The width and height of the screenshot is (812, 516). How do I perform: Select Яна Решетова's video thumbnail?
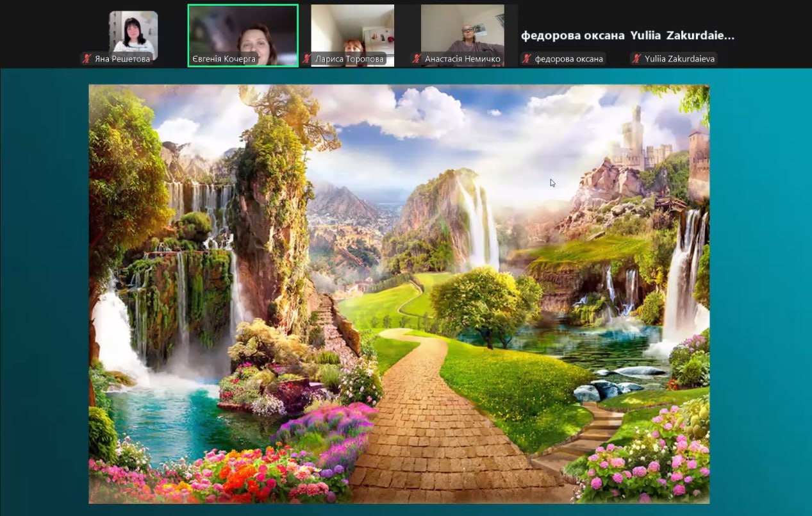click(x=133, y=31)
